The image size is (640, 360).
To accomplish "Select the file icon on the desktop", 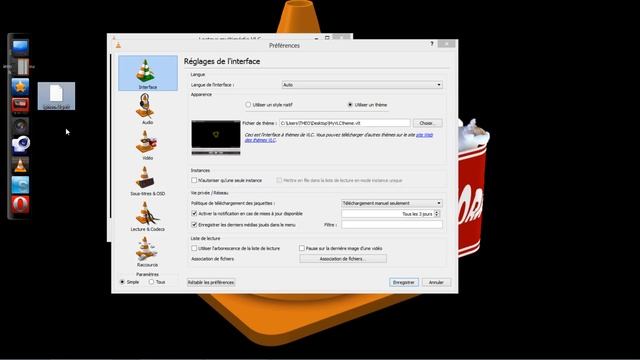I will (56, 96).
